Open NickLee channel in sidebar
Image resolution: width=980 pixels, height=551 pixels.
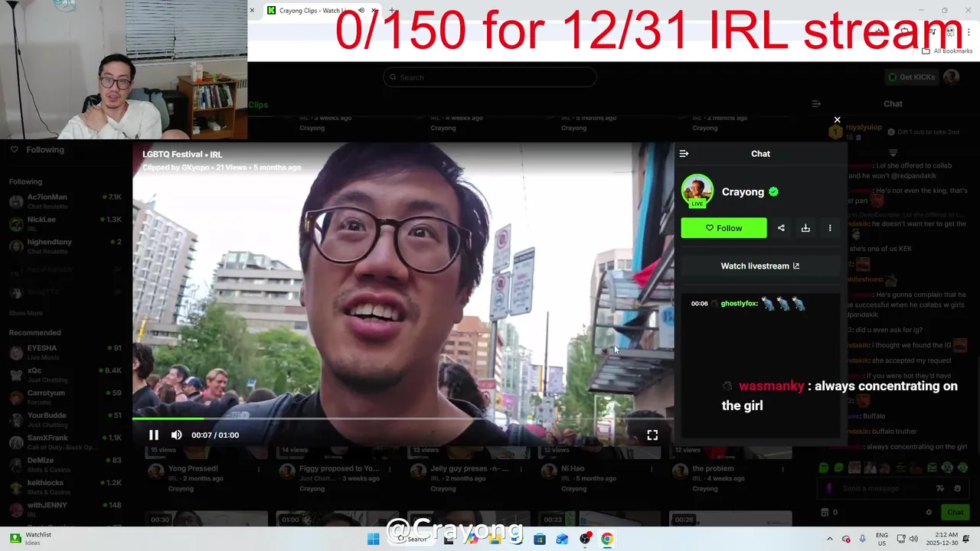[x=65, y=223]
